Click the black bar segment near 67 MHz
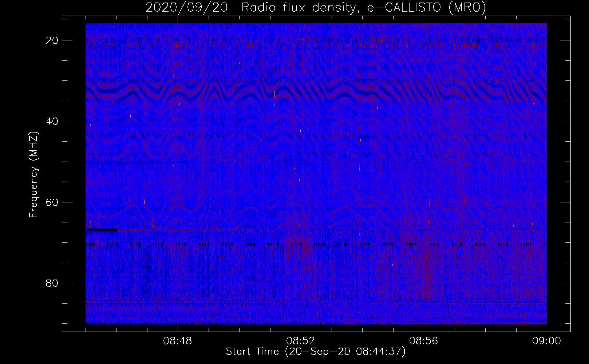 102,229
